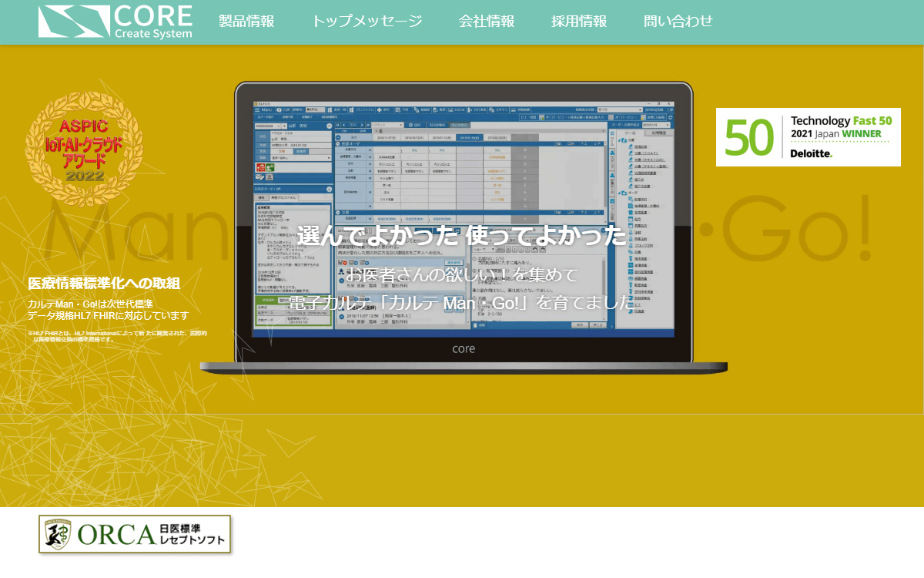Click the 医療情報標準化への取組 heading
Viewport: 924px width, 578px height.
coord(104,284)
